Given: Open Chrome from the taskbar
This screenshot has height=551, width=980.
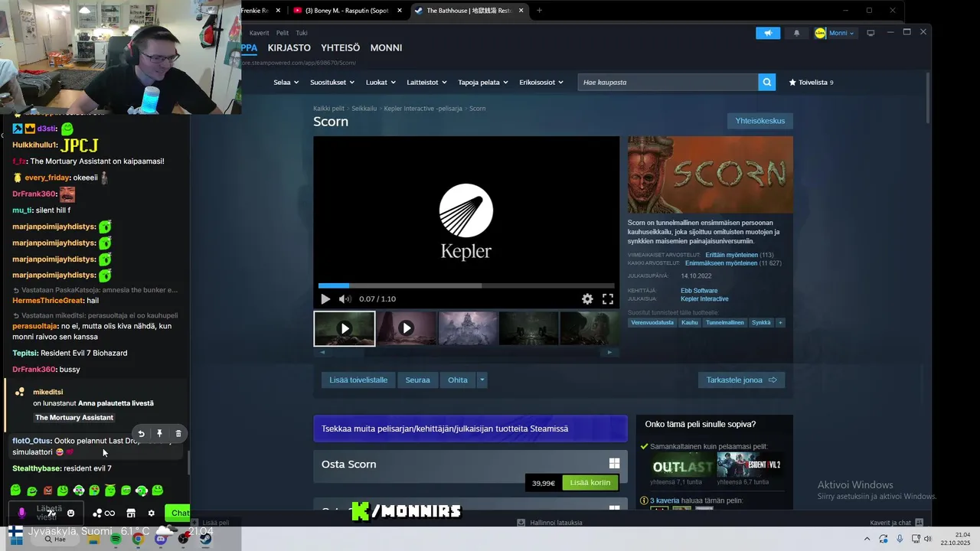Looking at the screenshot, I should pos(138,539).
